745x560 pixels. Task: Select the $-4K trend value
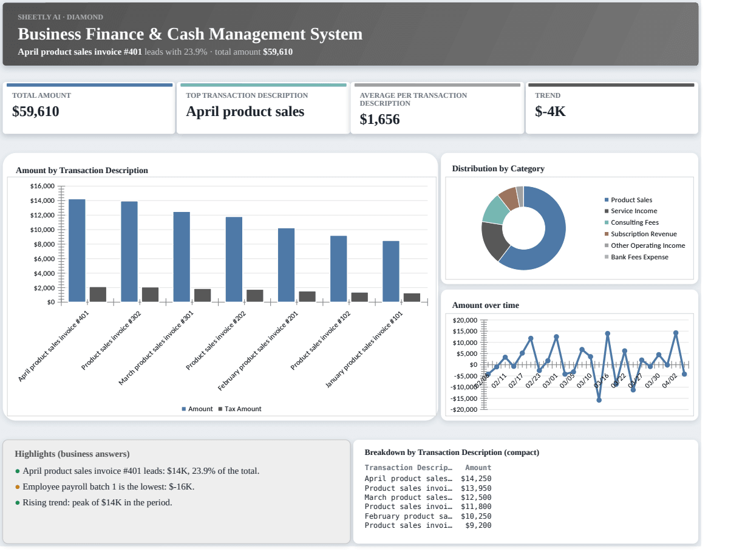(x=550, y=112)
